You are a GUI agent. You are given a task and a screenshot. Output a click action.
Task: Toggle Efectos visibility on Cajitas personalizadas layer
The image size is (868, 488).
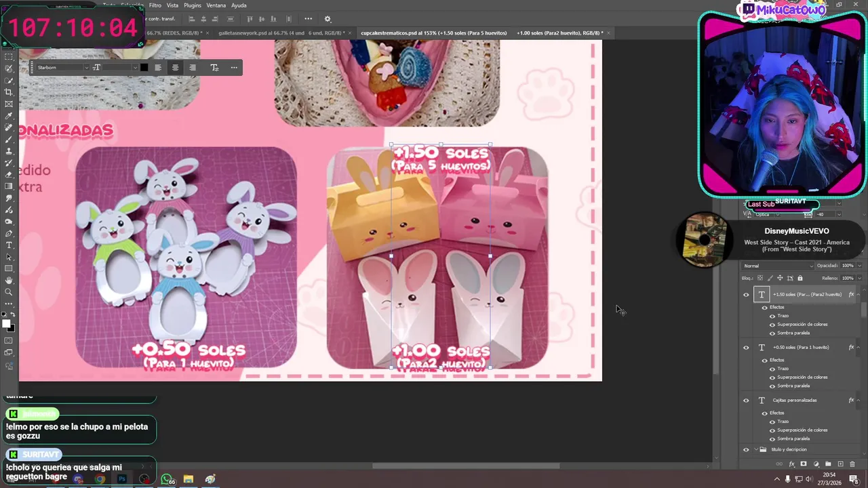coord(765,413)
